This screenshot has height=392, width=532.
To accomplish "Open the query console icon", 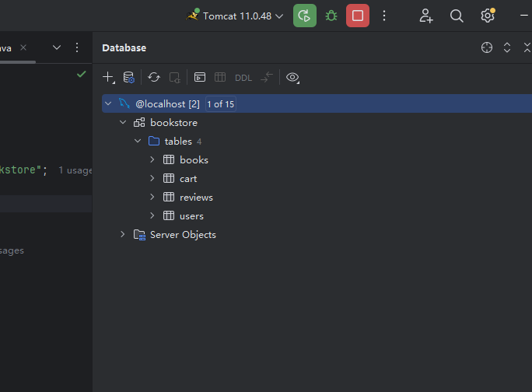I will pos(199,77).
